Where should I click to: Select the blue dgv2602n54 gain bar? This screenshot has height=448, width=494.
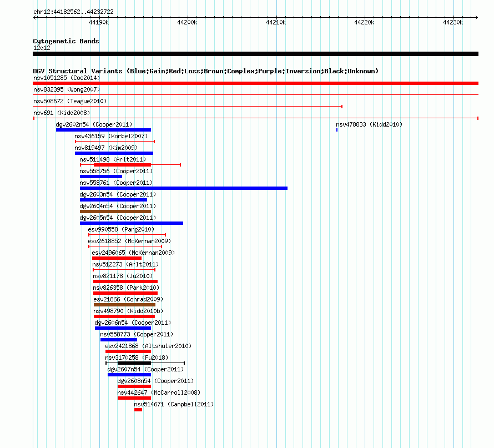pyautogui.click(x=103, y=130)
